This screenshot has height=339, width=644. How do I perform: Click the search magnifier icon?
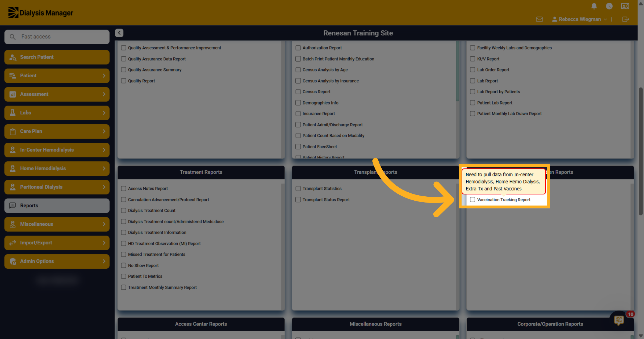tap(12, 37)
